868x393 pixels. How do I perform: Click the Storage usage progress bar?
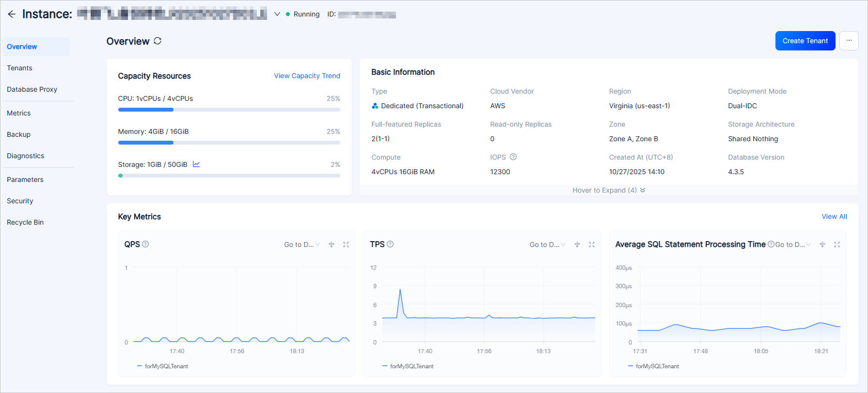click(229, 176)
